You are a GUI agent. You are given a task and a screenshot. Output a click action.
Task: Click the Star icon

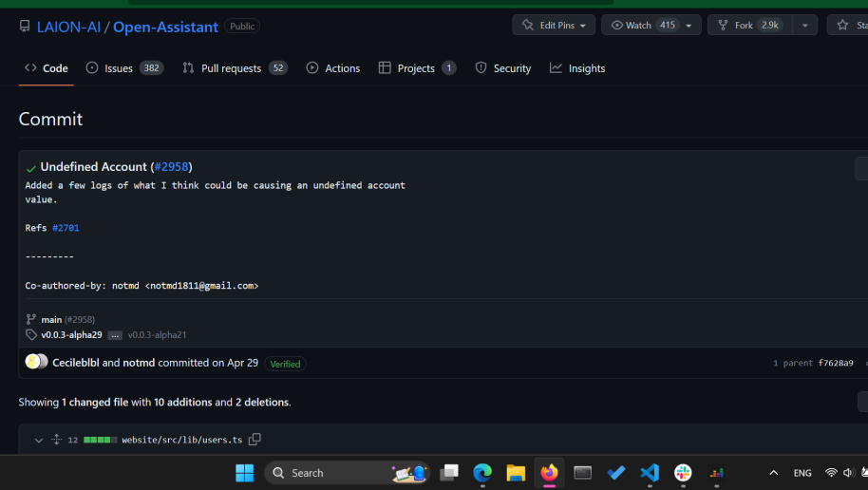click(x=842, y=25)
